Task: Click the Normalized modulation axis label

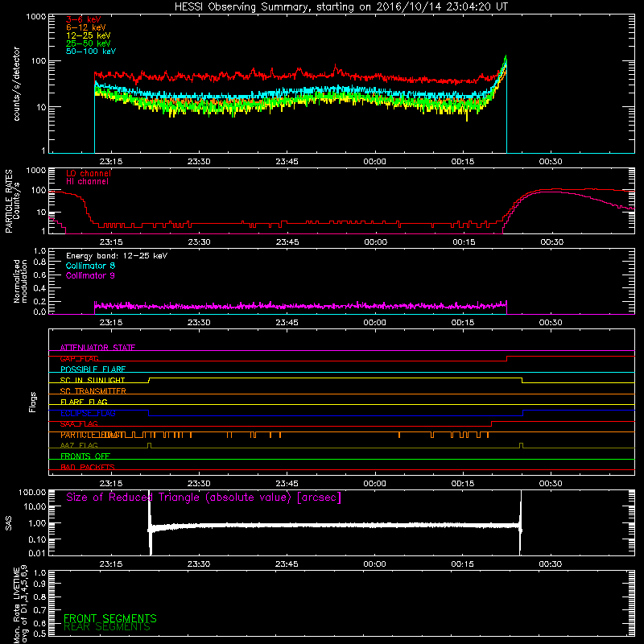Action: pos(20,281)
